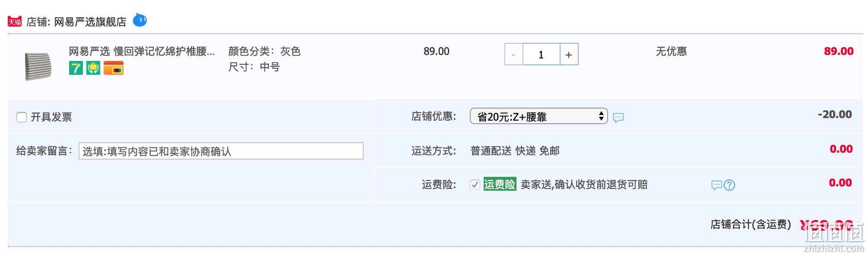Click the pillow product thumbnail

click(38, 66)
